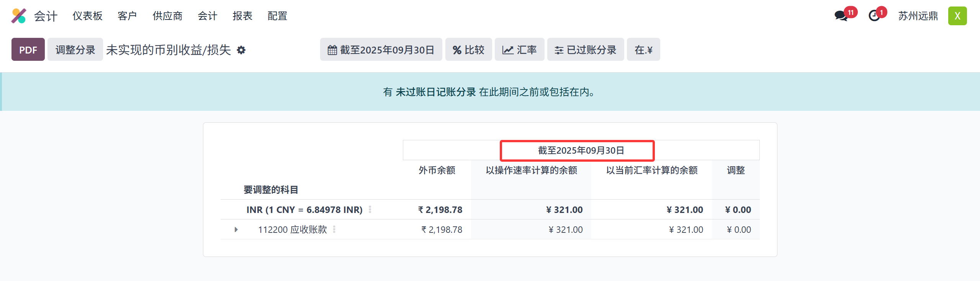
Task: Open the 仪表板 menu
Action: point(88,16)
